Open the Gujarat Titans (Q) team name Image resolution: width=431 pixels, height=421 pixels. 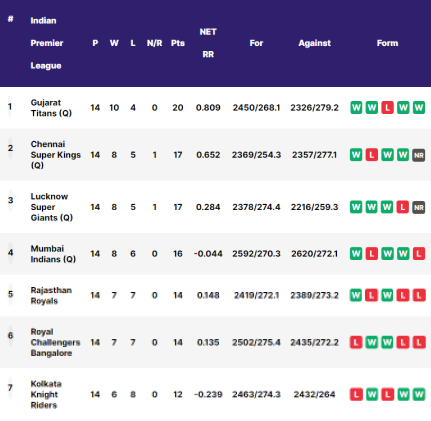click(51, 108)
